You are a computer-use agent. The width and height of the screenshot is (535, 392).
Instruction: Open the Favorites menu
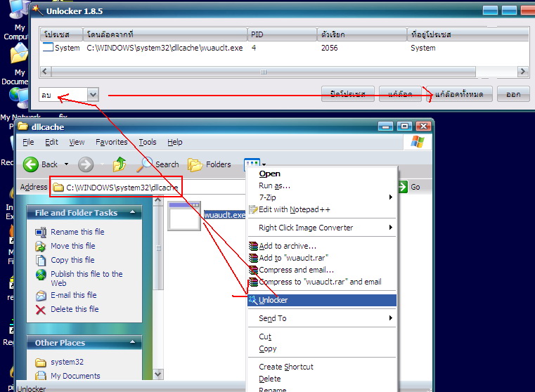111,142
